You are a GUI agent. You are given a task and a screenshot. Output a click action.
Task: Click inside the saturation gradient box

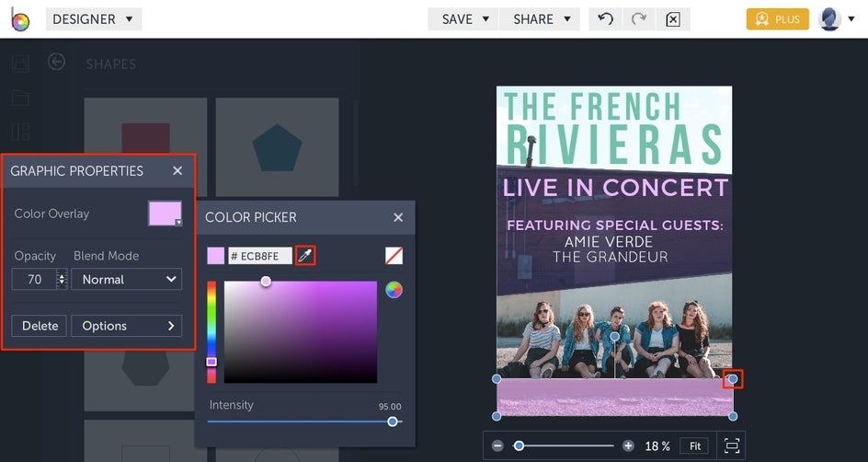tap(301, 332)
